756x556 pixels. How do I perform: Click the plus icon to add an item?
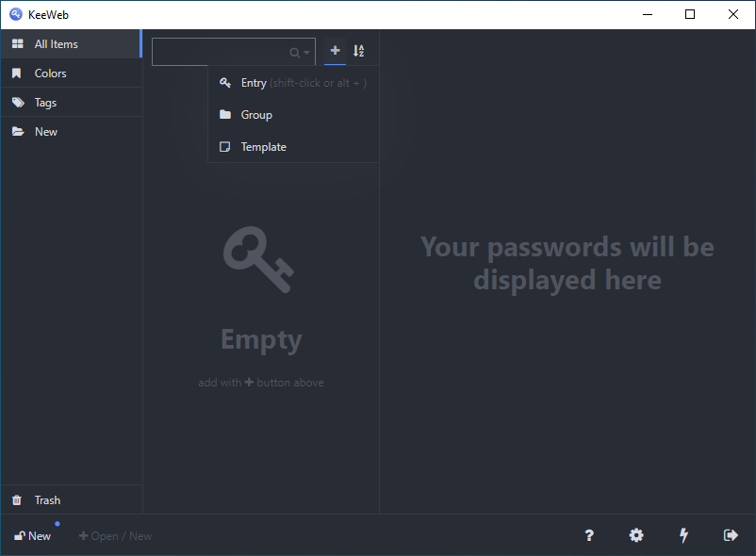(335, 51)
